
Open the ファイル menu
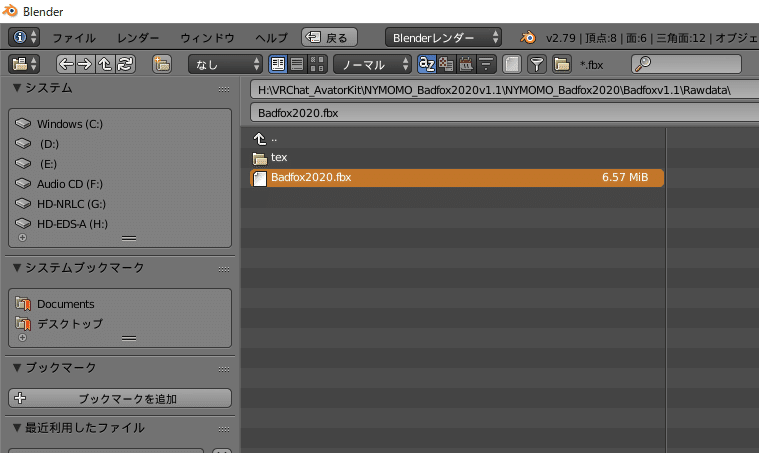pyautogui.click(x=74, y=38)
